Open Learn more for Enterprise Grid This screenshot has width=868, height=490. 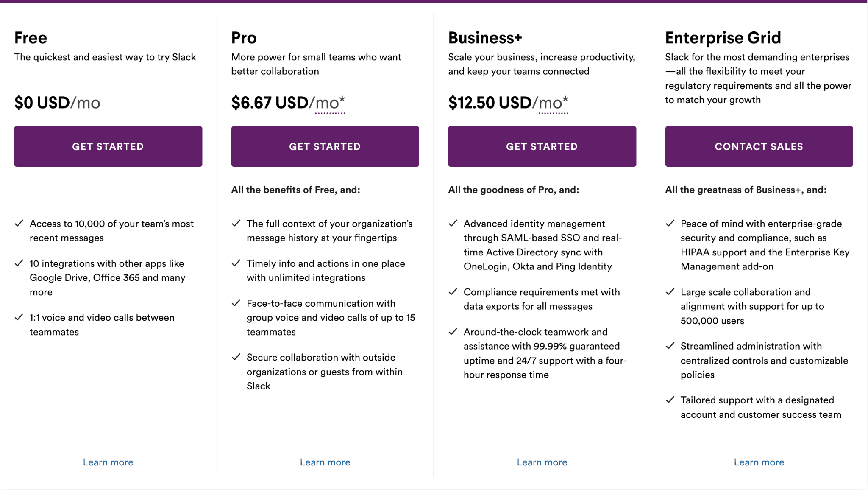759,462
